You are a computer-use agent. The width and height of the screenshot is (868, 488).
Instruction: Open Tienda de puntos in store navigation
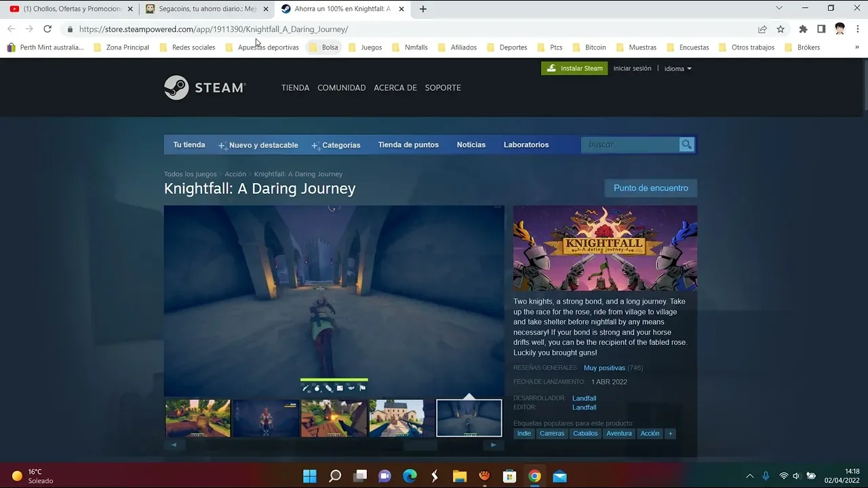pyautogui.click(x=408, y=145)
